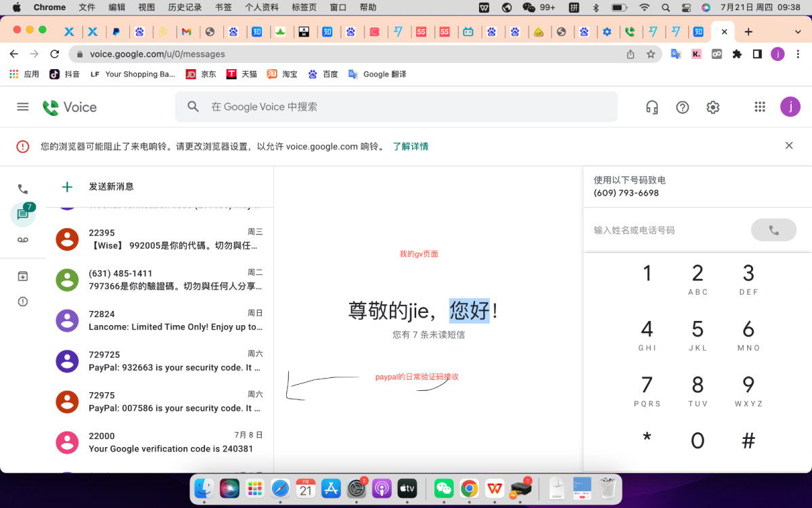View the Spam folder octagon icon
Image resolution: width=812 pixels, height=508 pixels.
22,301
